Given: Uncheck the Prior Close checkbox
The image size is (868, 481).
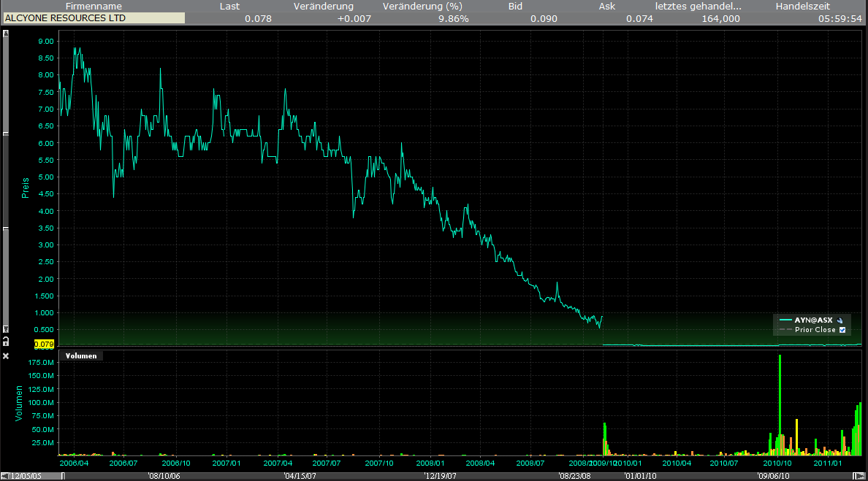Looking at the screenshot, I should click(x=842, y=330).
